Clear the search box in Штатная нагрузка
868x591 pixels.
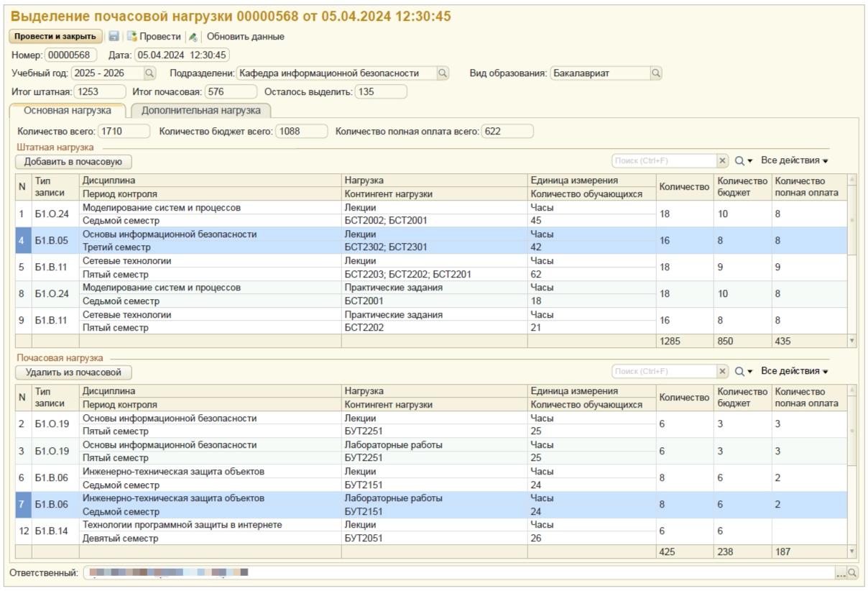pyautogui.click(x=723, y=161)
